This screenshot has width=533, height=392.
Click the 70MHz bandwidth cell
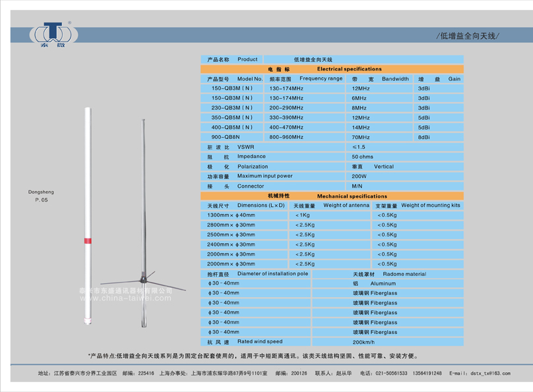click(361, 137)
